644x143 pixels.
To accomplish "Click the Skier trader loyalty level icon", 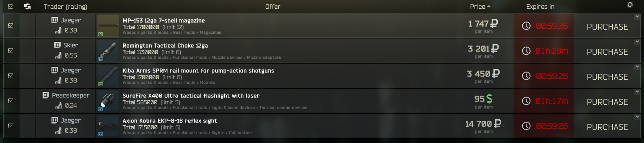I will click(x=58, y=45).
